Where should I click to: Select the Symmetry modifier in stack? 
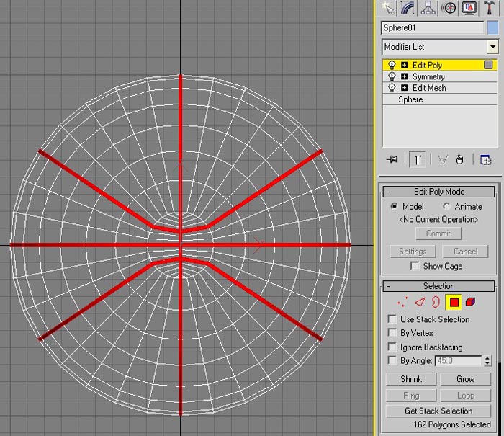440,76
